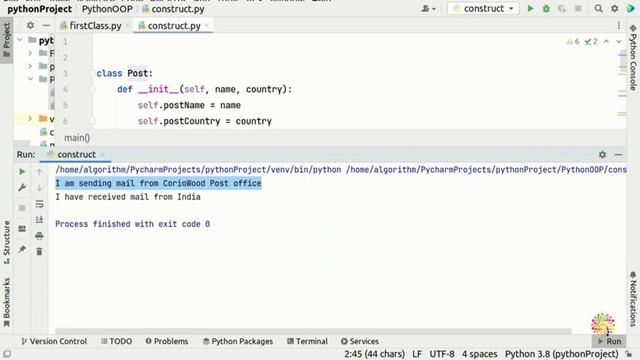Click the up the stack trace arrow
640x360 pixels.
pos(39,172)
